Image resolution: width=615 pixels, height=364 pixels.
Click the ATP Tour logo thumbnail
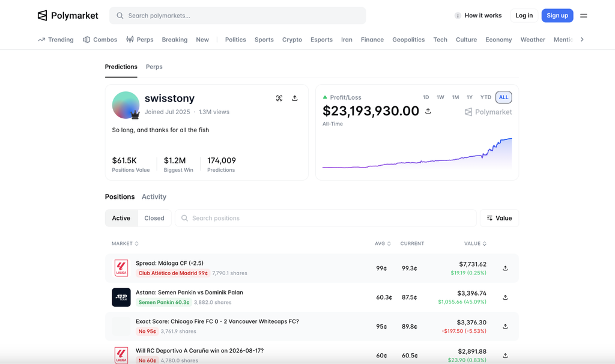click(121, 297)
